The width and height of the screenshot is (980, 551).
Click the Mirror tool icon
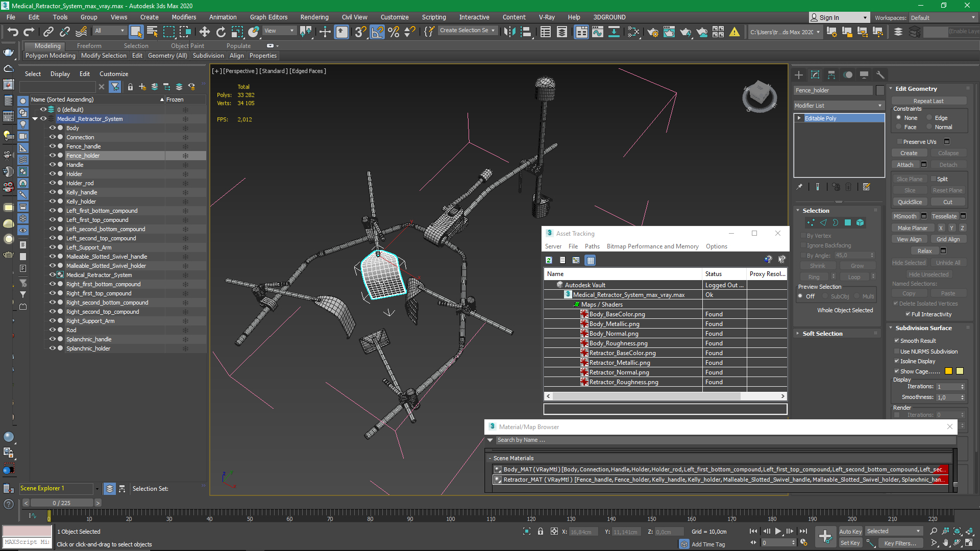[509, 32]
